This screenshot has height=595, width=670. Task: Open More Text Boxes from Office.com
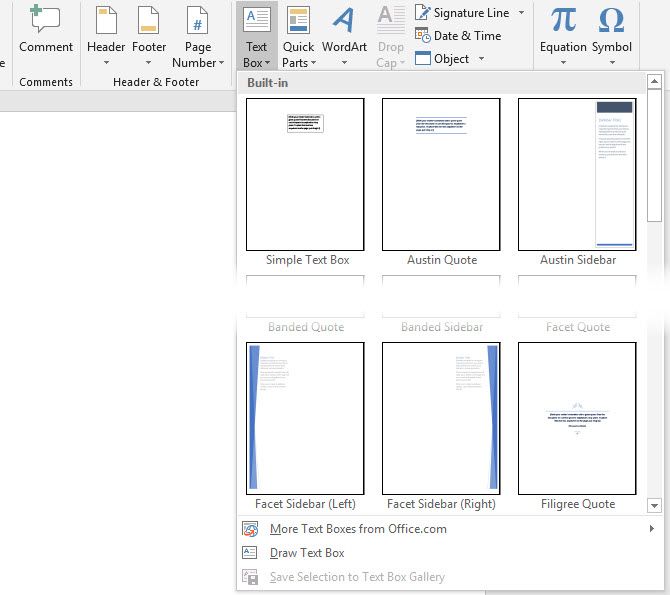pyautogui.click(x=358, y=529)
